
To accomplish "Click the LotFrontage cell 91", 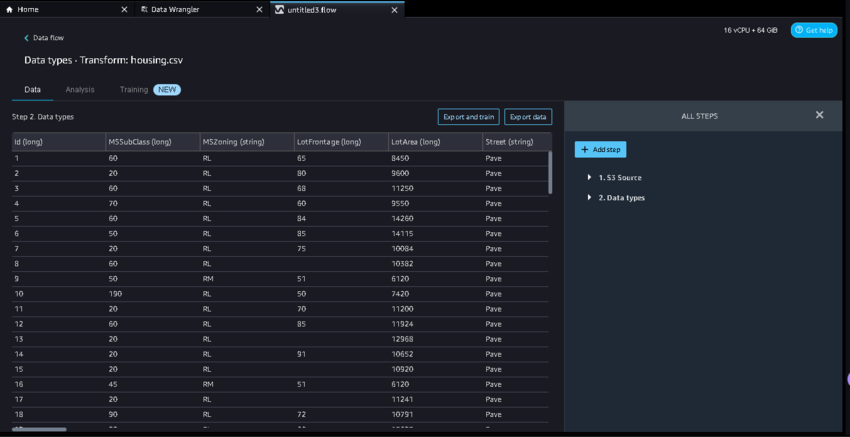I will click(x=301, y=354).
